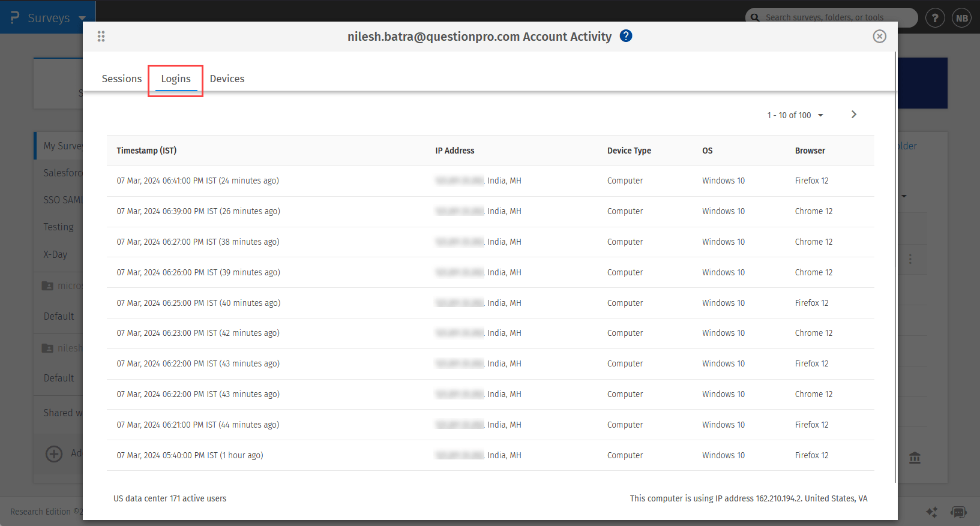Screen dimensions: 980x526
Task: Close the Account Activity dialog
Action: point(879,37)
